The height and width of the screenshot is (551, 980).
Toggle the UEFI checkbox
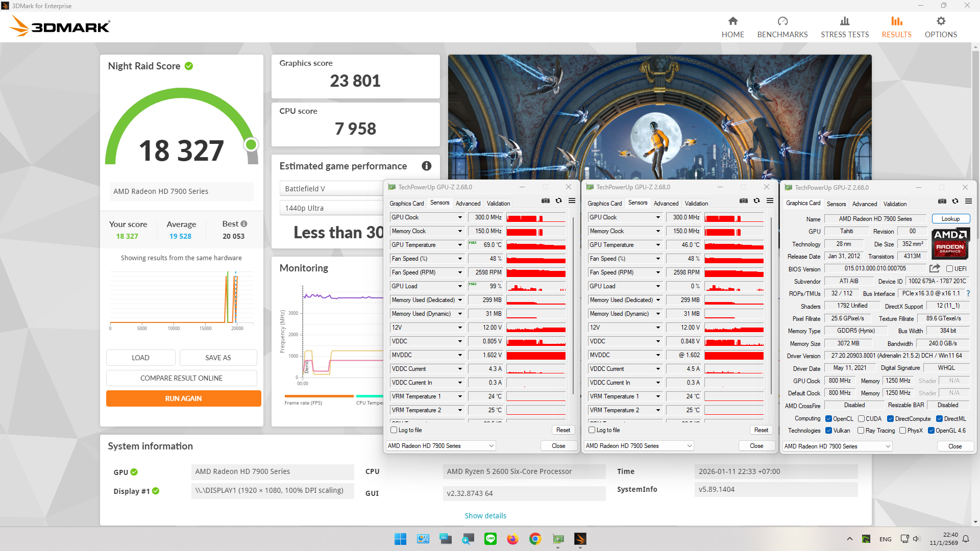[949, 269]
